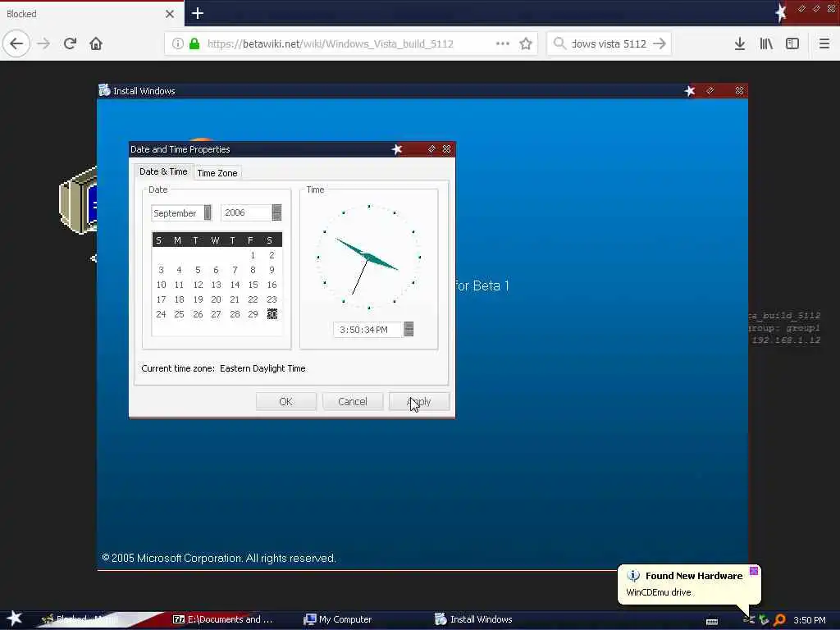Click the browser forward arrow
The image size is (840, 630).
click(43, 43)
